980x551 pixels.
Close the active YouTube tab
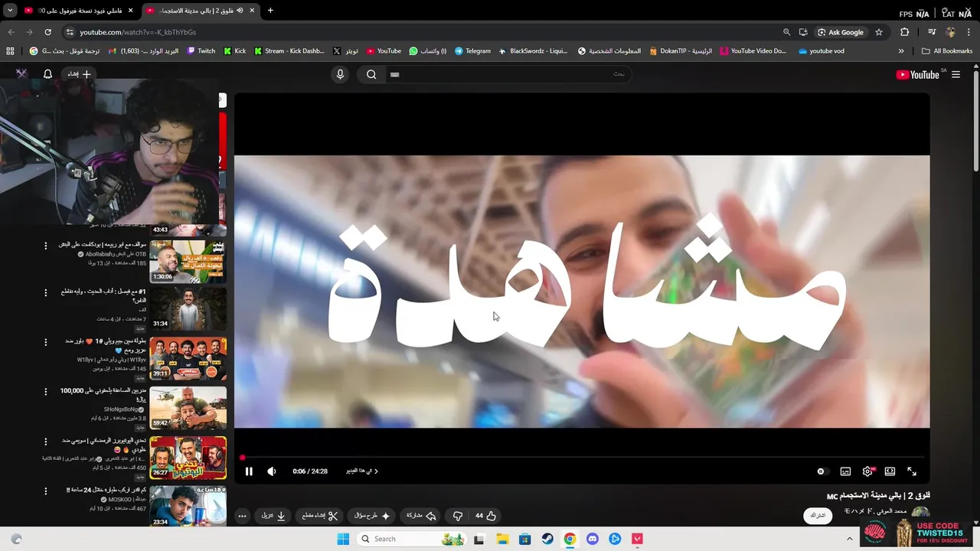tap(252, 11)
